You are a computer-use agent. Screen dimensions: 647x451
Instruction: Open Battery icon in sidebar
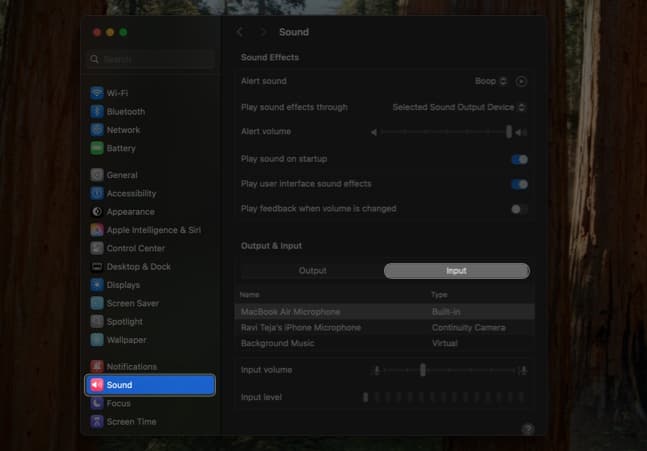tap(97, 148)
